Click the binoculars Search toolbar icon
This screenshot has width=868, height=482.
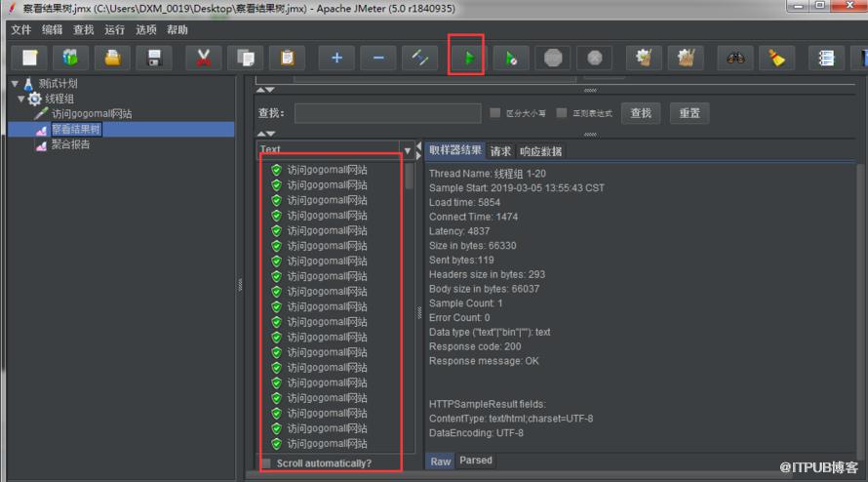735,58
